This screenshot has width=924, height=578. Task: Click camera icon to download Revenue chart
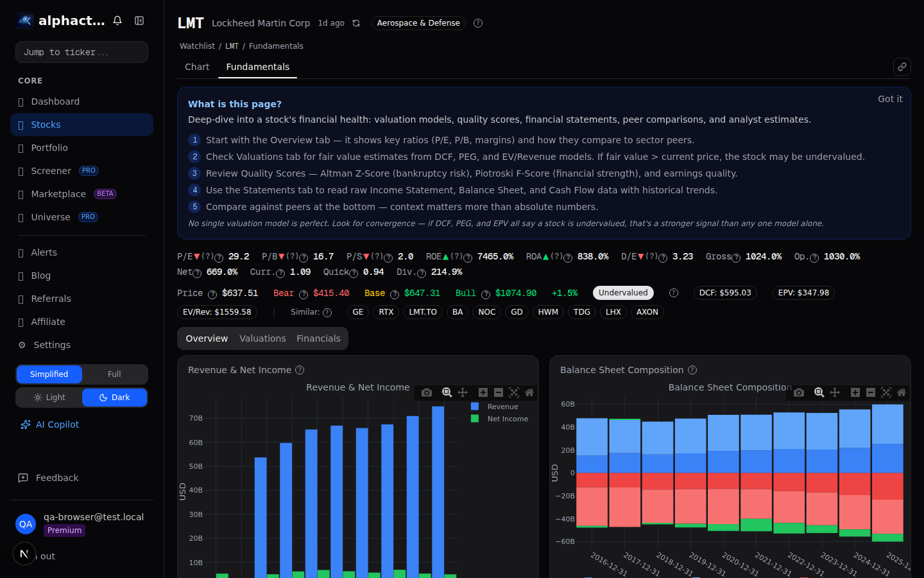(427, 392)
